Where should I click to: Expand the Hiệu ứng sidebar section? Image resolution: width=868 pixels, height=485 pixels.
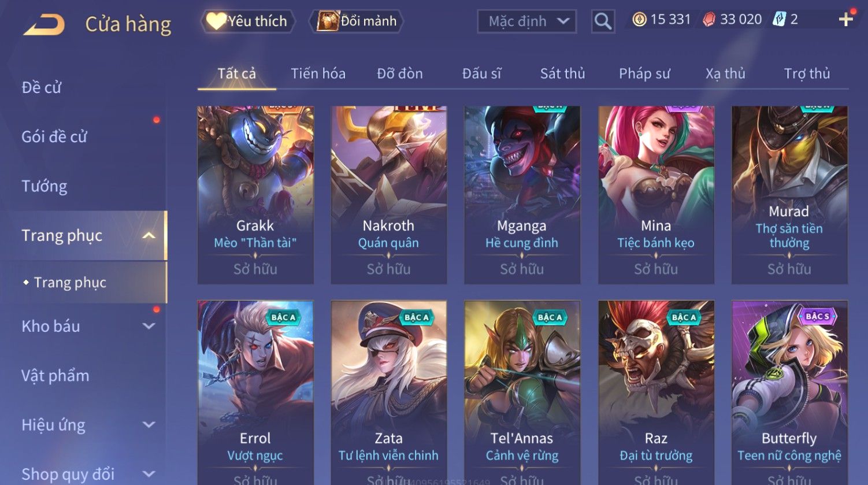tap(149, 425)
